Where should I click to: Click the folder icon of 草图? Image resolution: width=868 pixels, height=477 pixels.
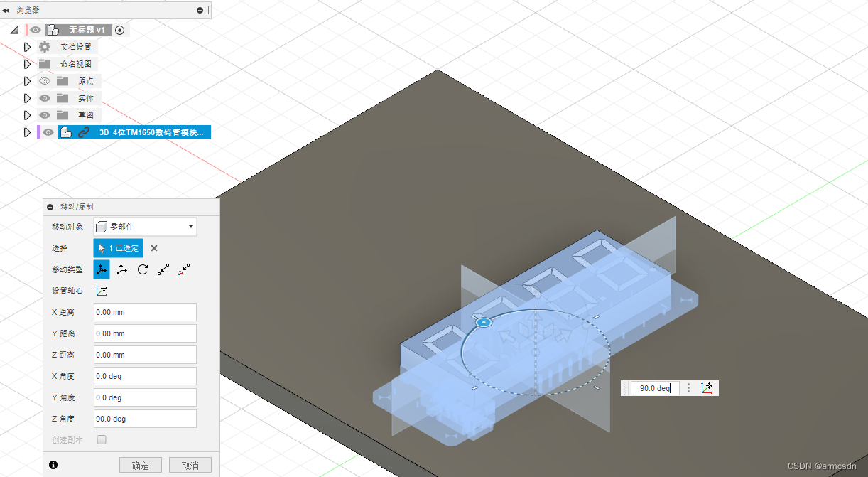(63, 115)
